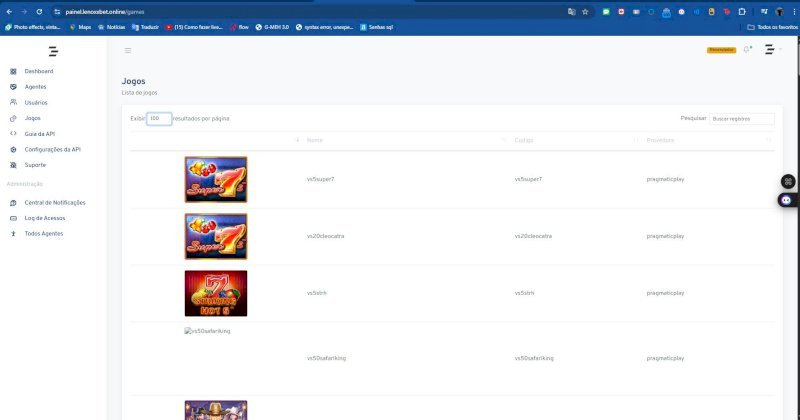The image size is (800, 420).
Task: Click the Suporte sidebar icon
Action: point(13,164)
